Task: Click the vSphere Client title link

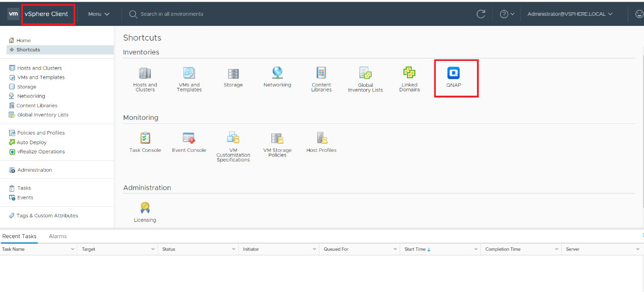Action: click(x=46, y=14)
